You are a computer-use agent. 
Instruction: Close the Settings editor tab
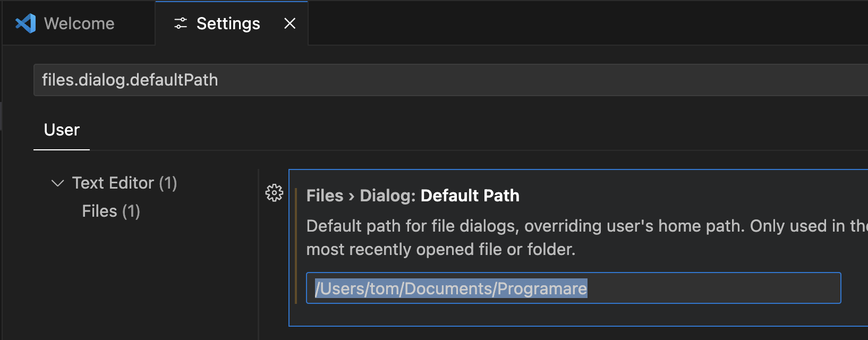[x=290, y=23]
